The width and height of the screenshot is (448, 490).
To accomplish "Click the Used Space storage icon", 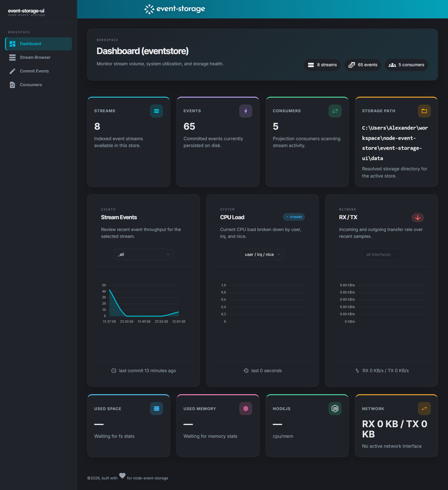I will 156,409.
